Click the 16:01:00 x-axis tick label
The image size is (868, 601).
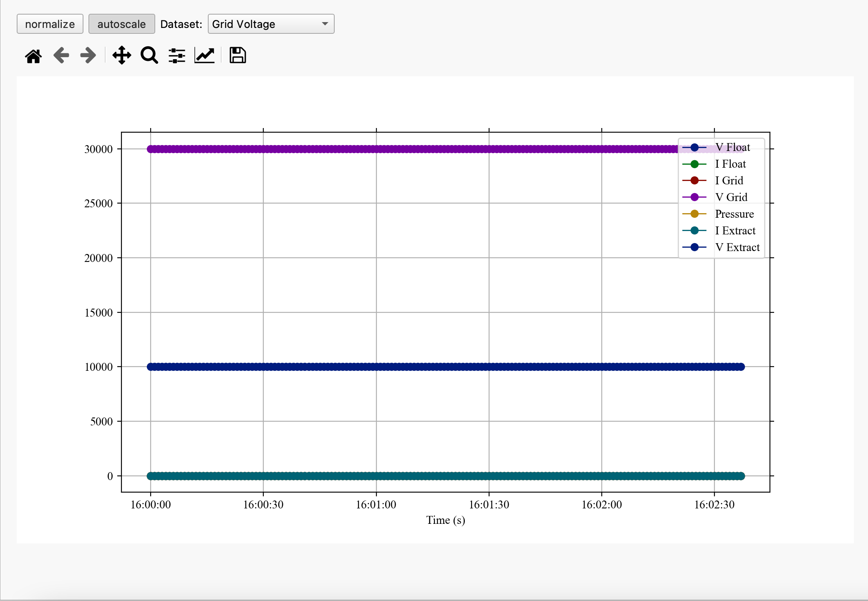point(376,505)
